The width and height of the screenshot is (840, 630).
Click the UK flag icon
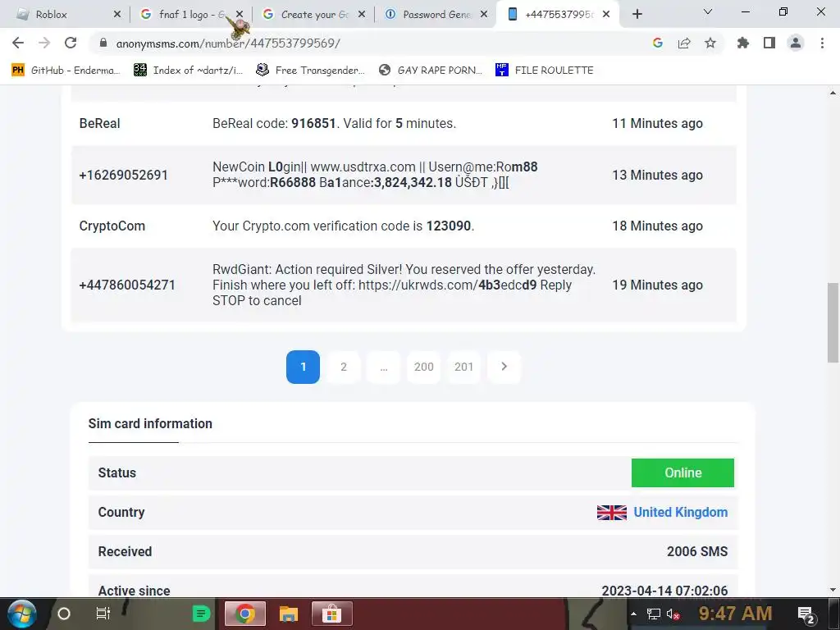tap(612, 513)
